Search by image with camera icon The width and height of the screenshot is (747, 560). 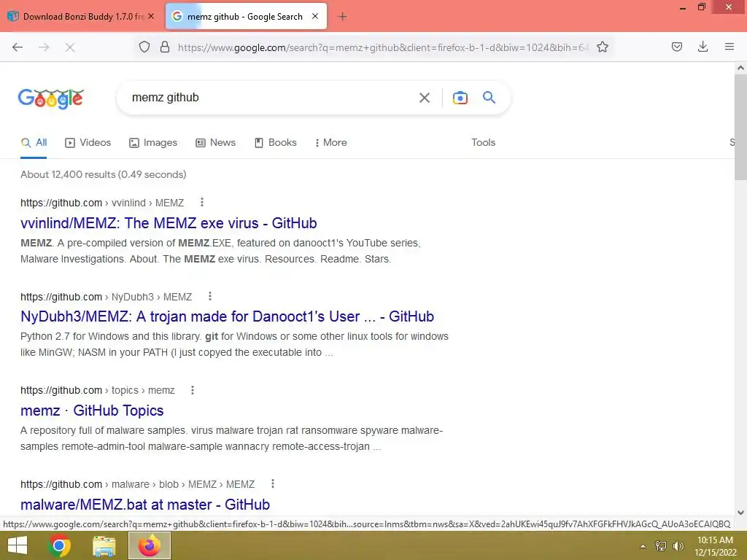[460, 98]
